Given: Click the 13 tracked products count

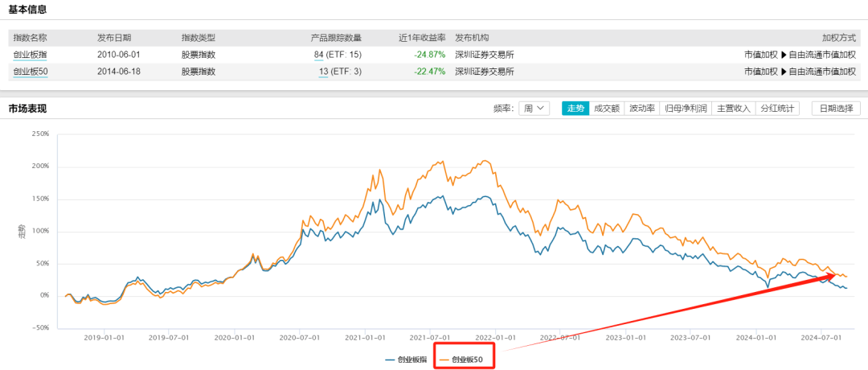Looking at the screenshot, I should tap(323, 72).
